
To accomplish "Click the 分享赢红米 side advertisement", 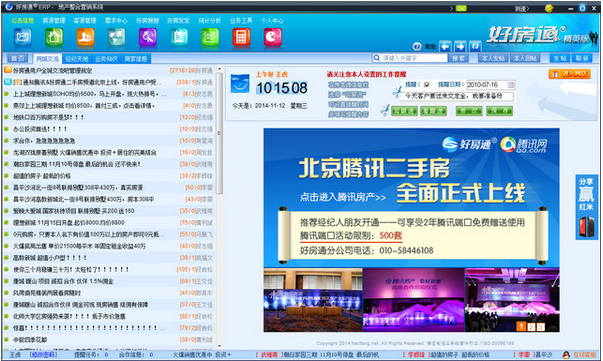I will [586, 207].
